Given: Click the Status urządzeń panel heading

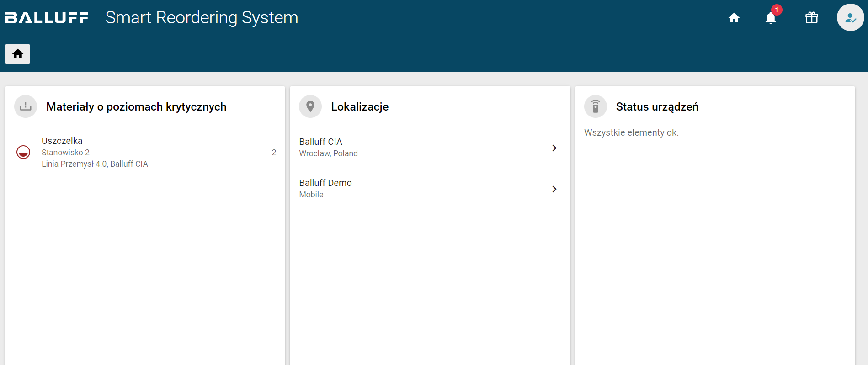Looking at the screenshot, I should tap(657, 106).
